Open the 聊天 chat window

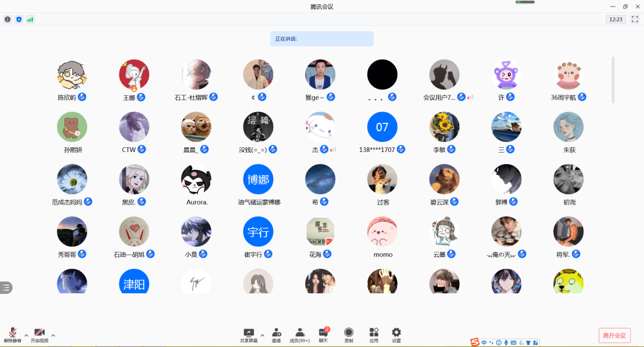pos(323,334)
